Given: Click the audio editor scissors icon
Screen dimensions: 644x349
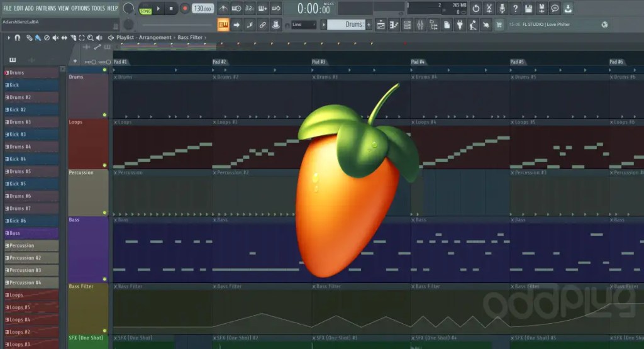Looking at the screenshot, I should 489,8.
